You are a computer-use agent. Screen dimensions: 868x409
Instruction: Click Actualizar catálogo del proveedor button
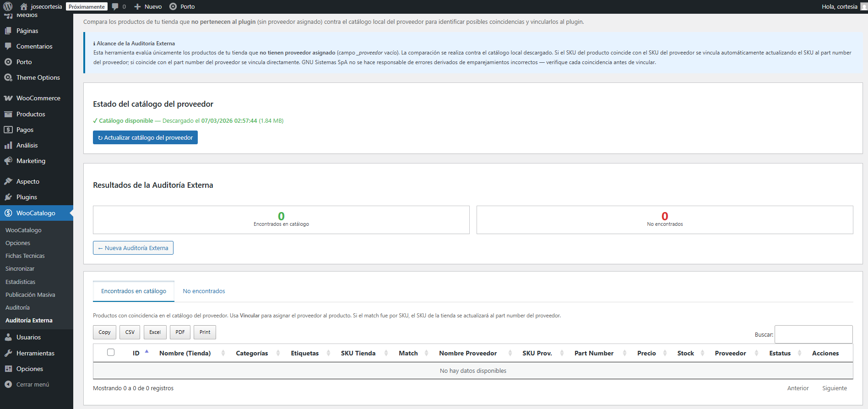pos(145,137)
